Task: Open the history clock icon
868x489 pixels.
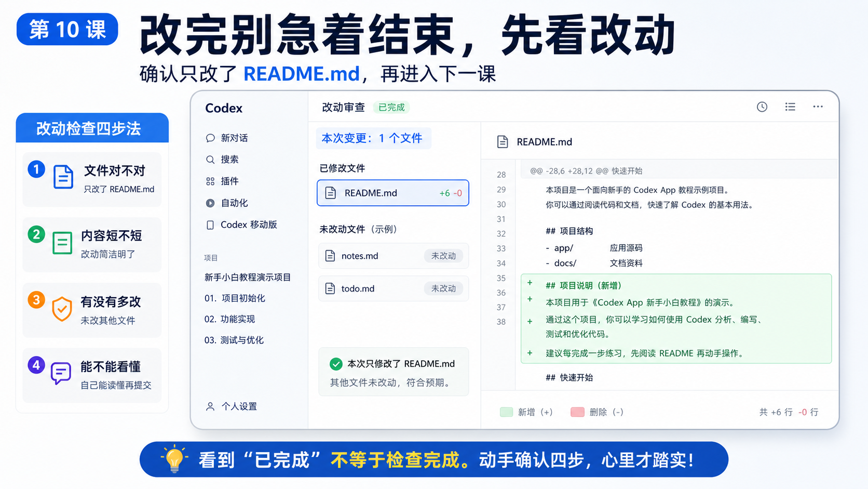Action: (762, 107)
